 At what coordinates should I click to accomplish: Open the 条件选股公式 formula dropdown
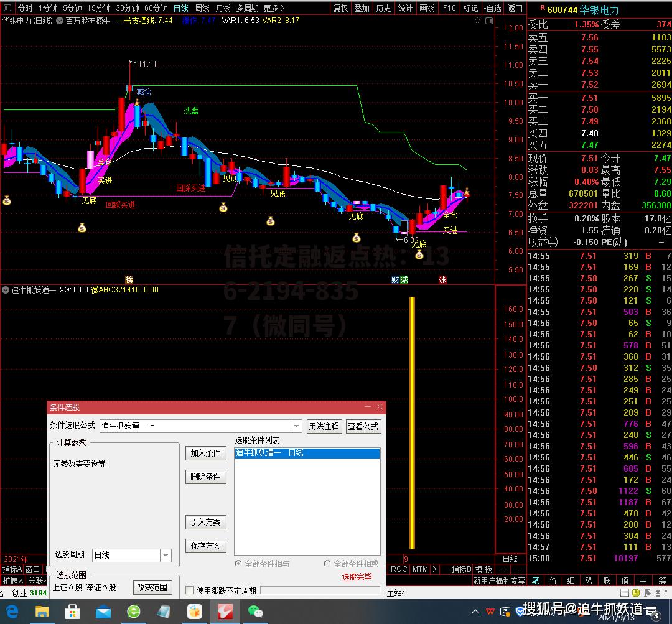[296, 426]
